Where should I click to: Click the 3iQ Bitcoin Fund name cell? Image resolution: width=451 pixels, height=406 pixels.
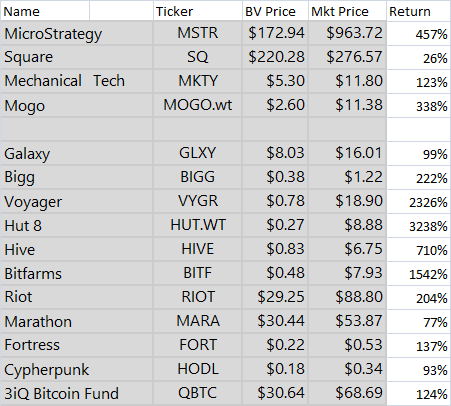click(77, 393)
